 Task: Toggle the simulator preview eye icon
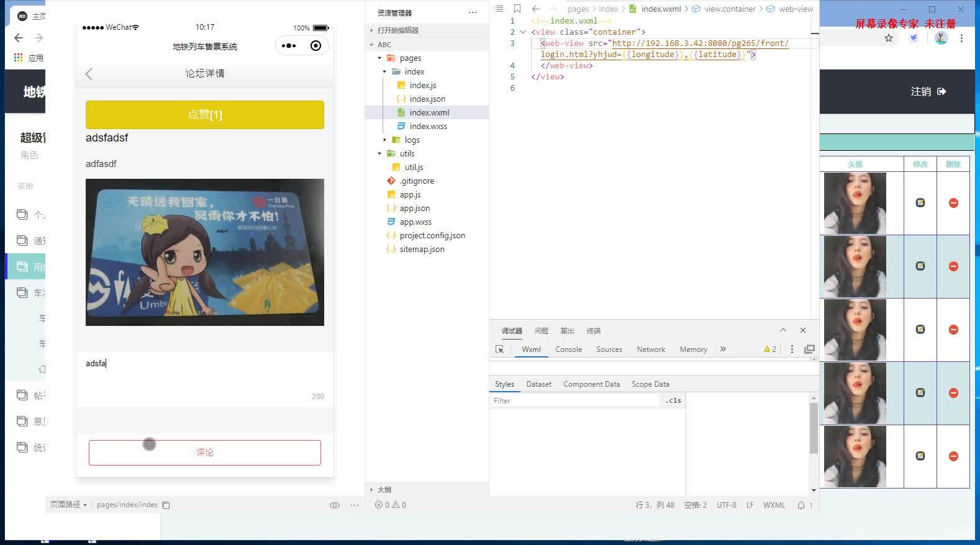[x=335, y=505]
